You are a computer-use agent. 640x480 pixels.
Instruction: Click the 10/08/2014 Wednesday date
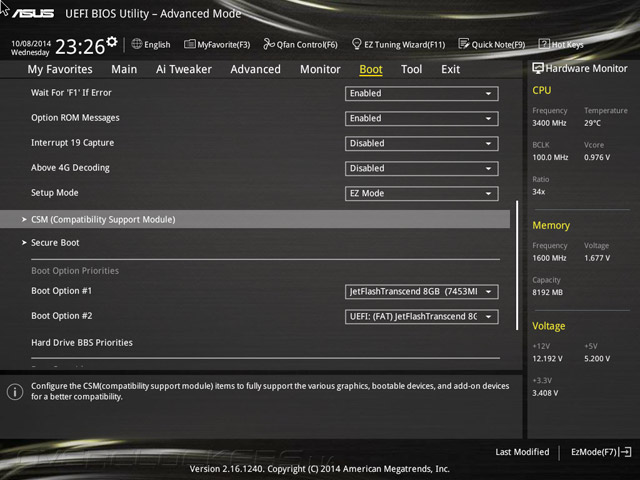pyautogui.click(x=31, y=48)
